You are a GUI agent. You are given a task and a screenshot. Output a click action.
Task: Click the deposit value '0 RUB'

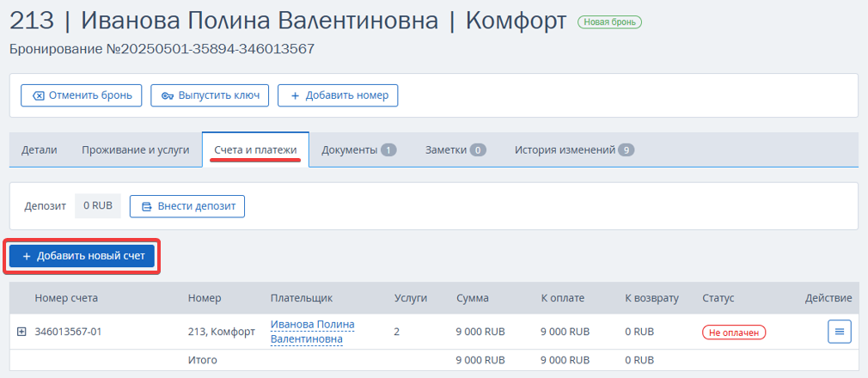pyautogui.click(x=98, y=206)
